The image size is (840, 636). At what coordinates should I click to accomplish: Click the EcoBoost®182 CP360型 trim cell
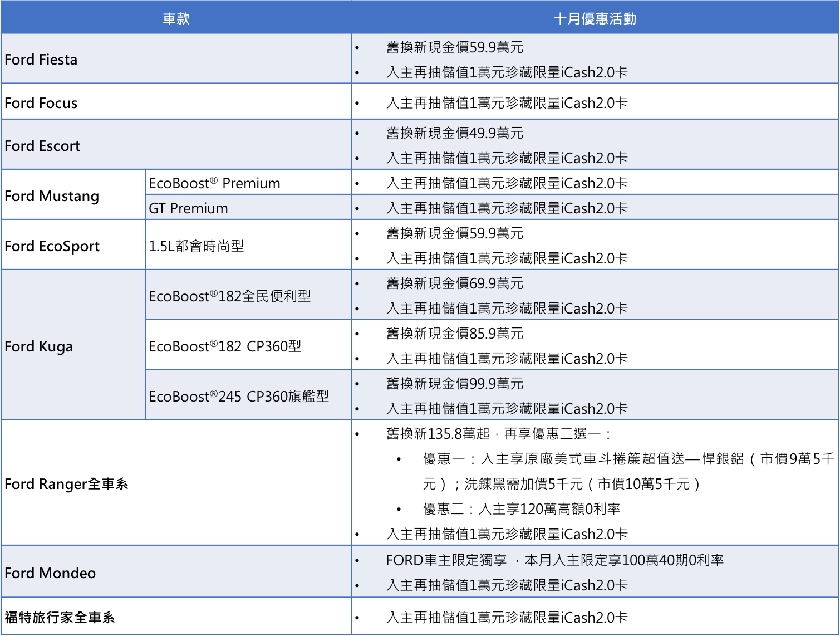(x=248, y=346)
